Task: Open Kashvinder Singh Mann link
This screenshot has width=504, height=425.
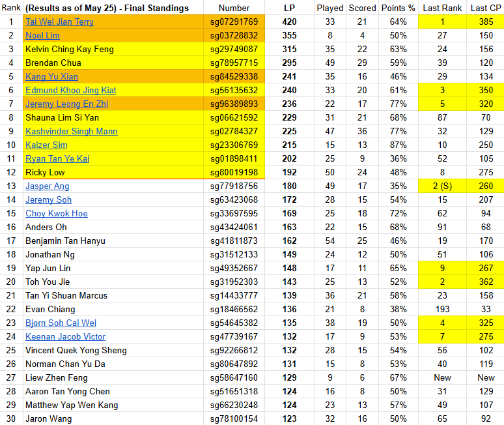Action: point(72,131)
